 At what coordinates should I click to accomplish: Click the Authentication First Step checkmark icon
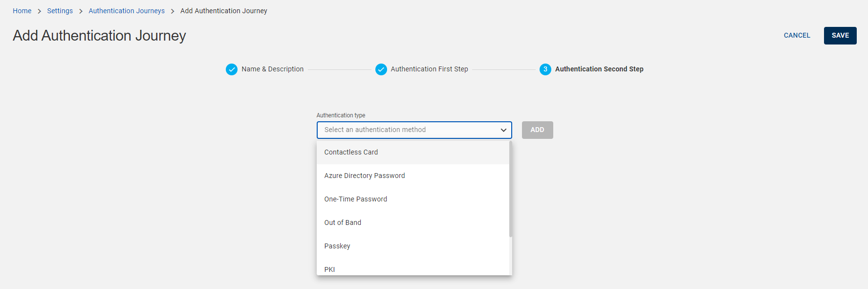pyautogui.click(x=381, y=69)
